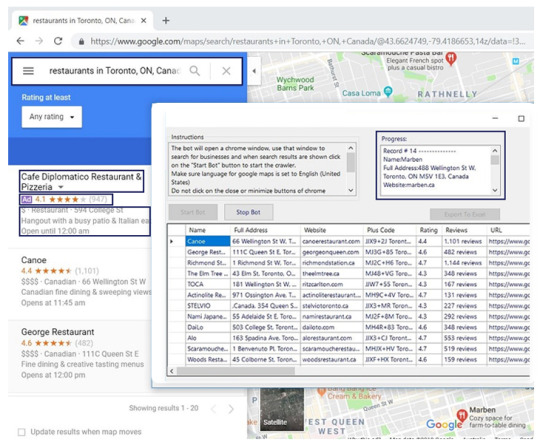Screen dimensions: 540x445
Task: Click the Export To Excel button
Action: point(465,214)
